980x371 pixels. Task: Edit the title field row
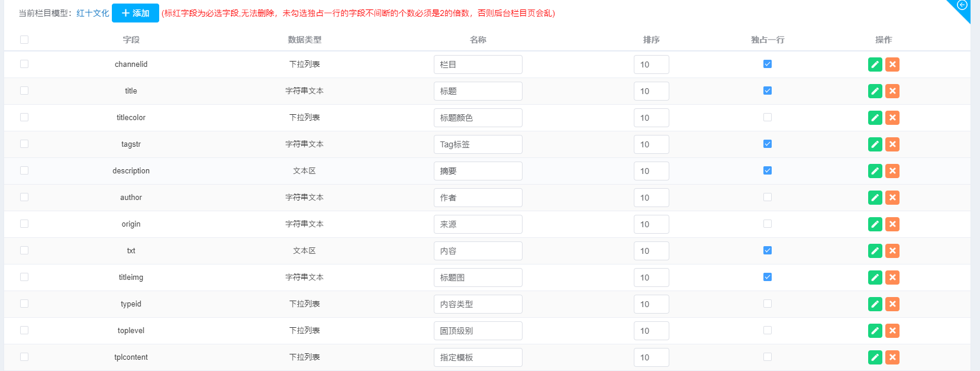tap(875, 91)
